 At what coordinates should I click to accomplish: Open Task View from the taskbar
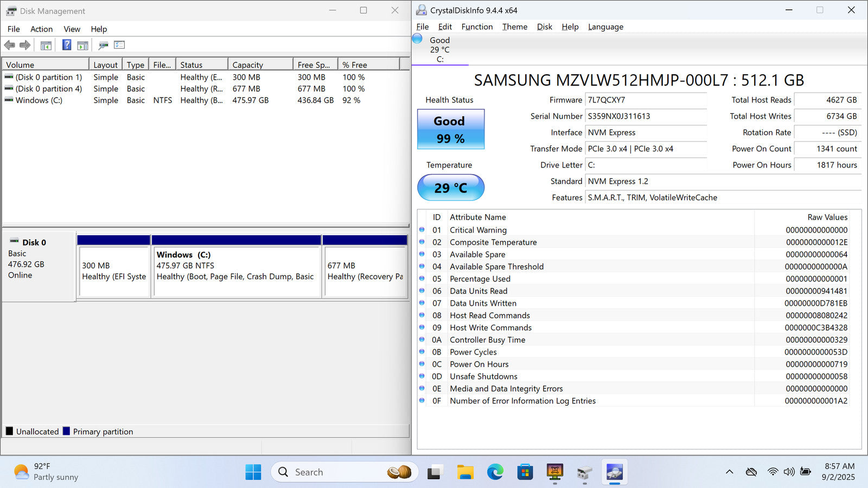pos(434,472)
